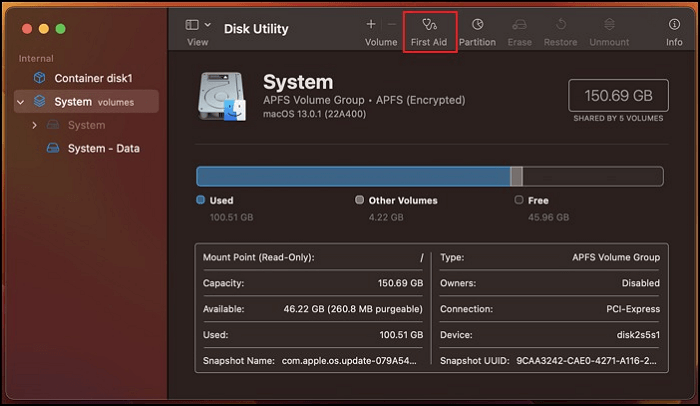This screenshot has width=700, height=406.
Task: Click the Erase toolbar icon
Action: pyautogui.click(x=519, y=25)
